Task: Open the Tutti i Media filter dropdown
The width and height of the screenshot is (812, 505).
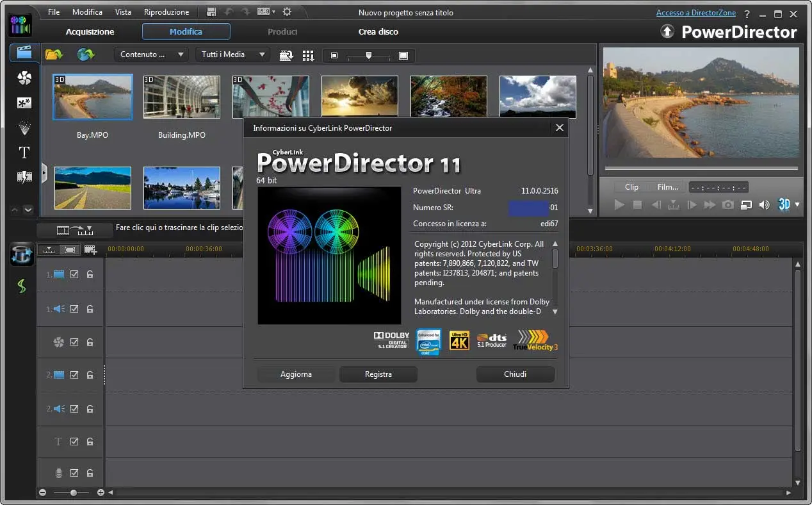Action: point(232,55)
